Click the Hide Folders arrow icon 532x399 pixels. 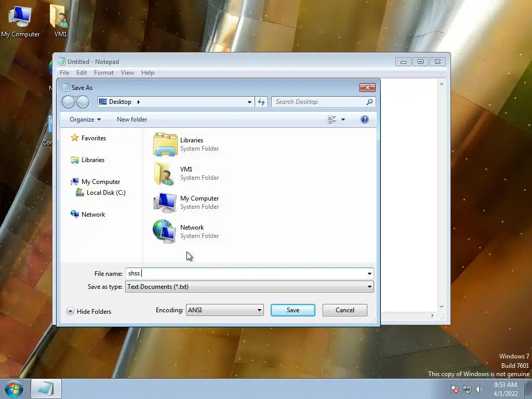pyautogui.click(x=70, y=311)
